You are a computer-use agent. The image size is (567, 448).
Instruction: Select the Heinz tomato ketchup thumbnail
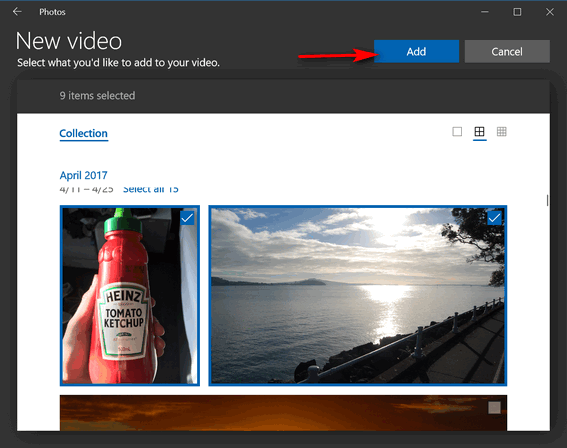point(130,295)
